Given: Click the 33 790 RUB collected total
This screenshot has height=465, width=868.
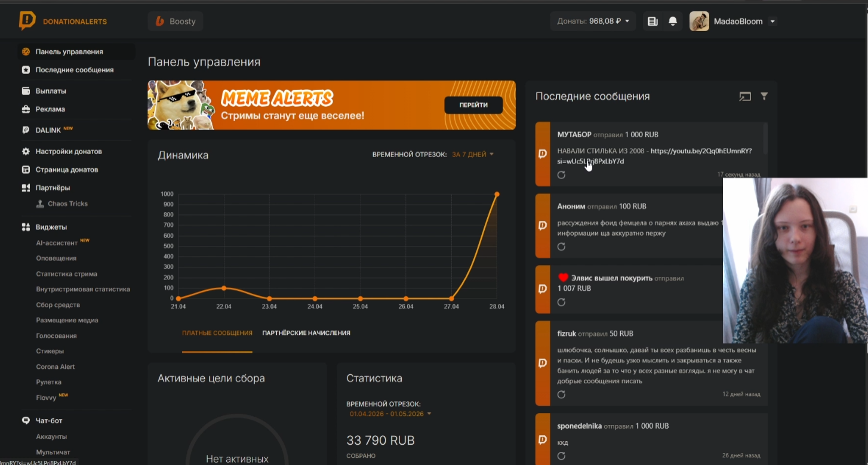Looking at the screenshot, I should [380, 441].
